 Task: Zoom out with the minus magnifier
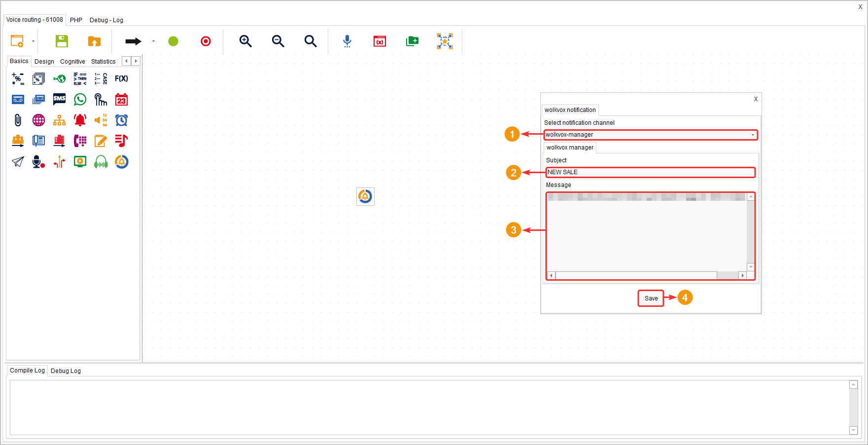tap(278, 41)
